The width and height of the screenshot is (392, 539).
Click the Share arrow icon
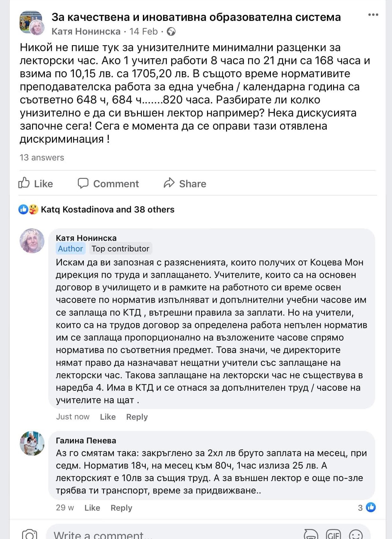point(169,183)
